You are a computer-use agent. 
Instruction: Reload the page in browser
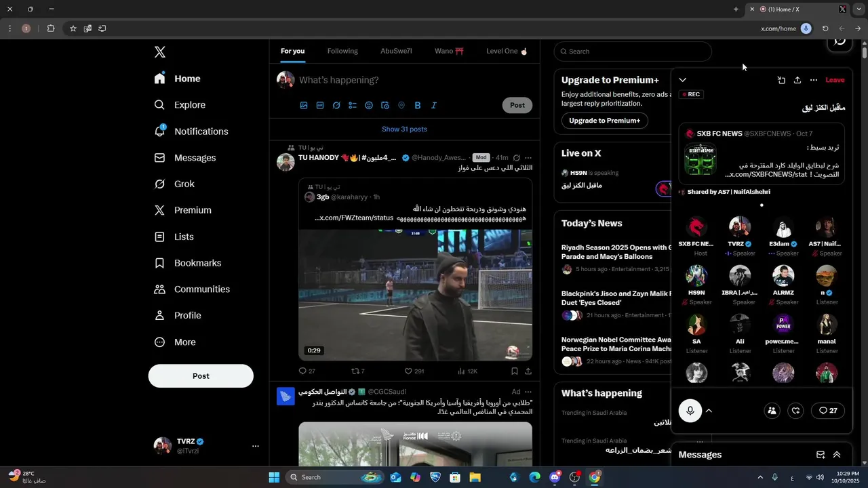(x=825, y=28)
